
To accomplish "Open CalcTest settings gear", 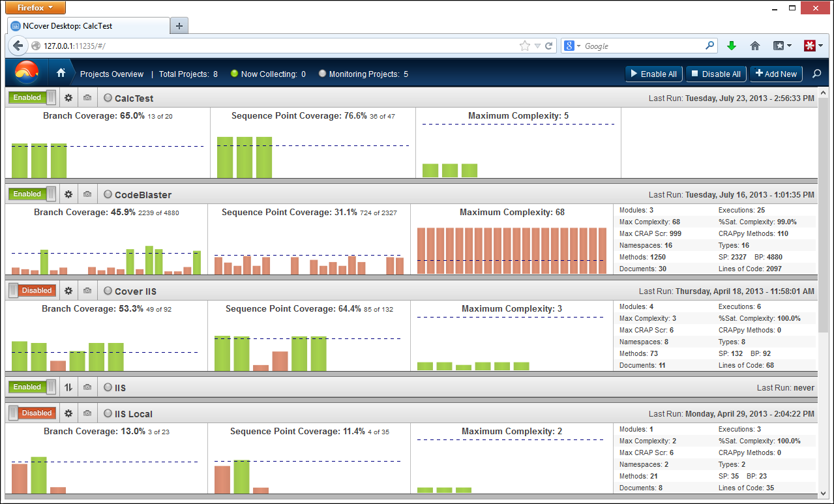I will (x=68, y=98).
